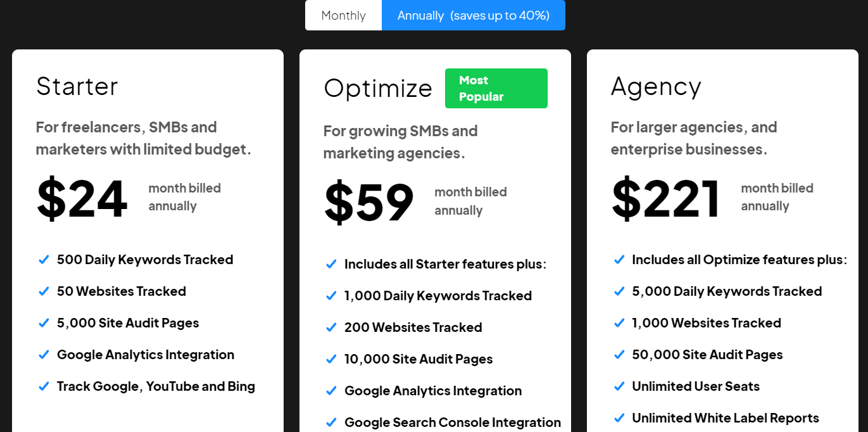This screenshot has width=868, height=432.
Task: Click checkmark beside 500 Daily Keywords Tracked
Action: click(44, 259)
